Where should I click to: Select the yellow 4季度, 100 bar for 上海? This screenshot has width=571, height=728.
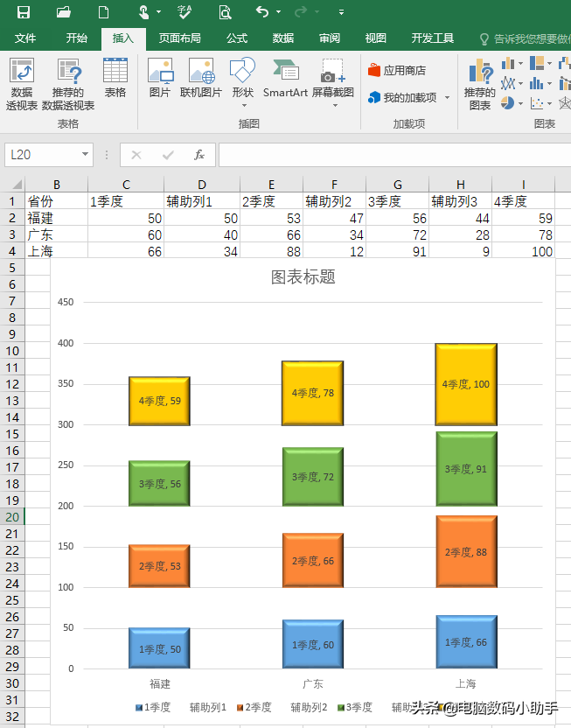coord(466,384)
